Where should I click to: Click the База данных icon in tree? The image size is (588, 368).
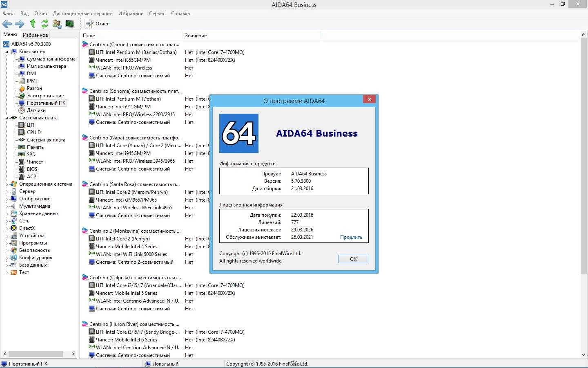pos(14,265)
